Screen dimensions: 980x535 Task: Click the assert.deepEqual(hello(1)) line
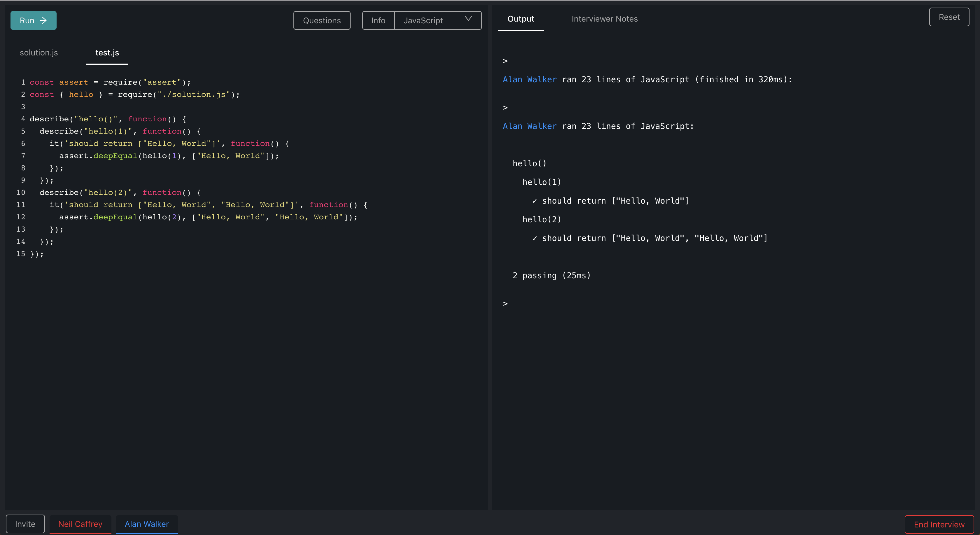pyautogui.click(x=169, y=156)
